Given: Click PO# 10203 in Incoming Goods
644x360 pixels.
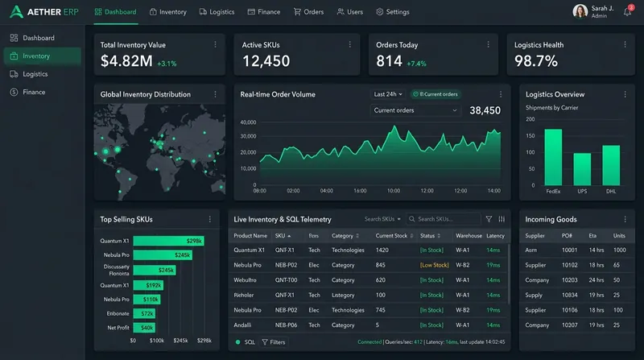Looking at the screenshot, I should (569, 279).
